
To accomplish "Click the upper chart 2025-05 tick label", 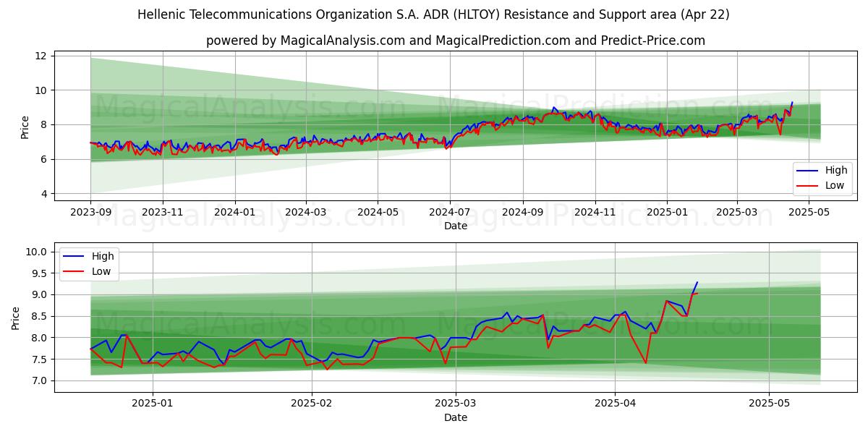I will [809, 213].
